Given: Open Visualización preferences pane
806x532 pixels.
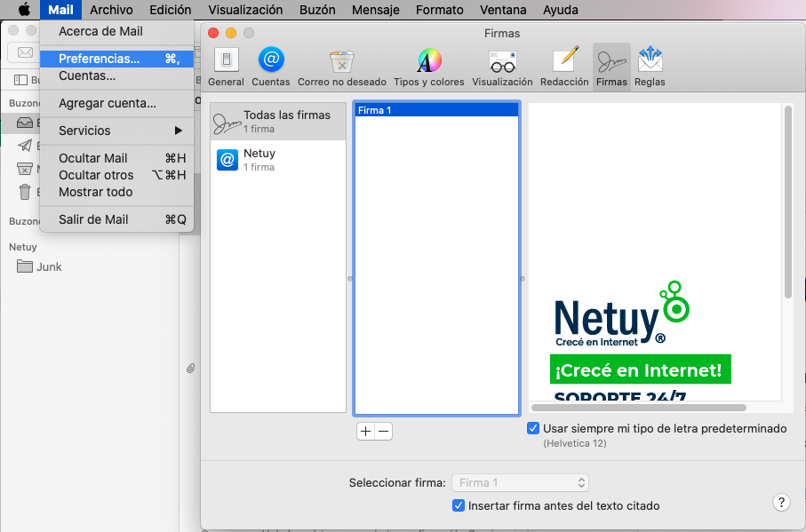Looking at the screenshot, I should click(x=502, y=67).
